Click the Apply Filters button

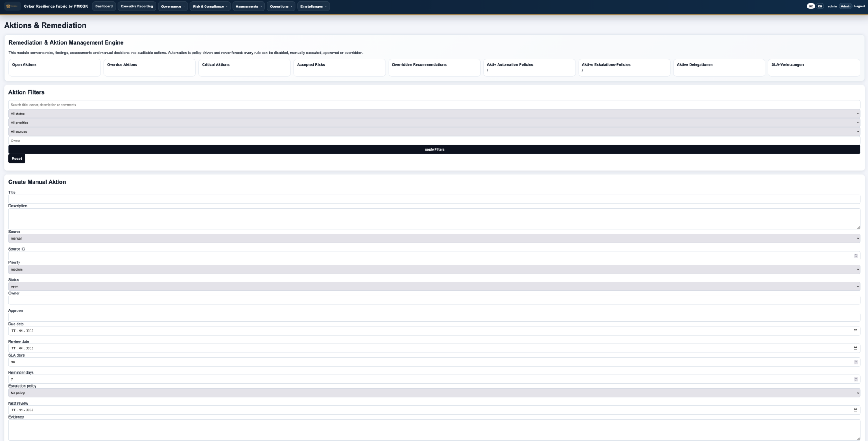pos(434,149)
